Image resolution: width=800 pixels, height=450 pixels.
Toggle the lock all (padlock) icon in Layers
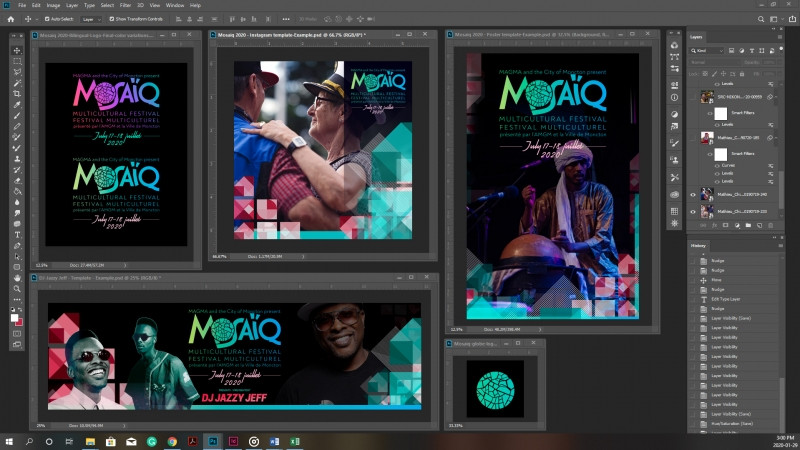tap(742, 73)
